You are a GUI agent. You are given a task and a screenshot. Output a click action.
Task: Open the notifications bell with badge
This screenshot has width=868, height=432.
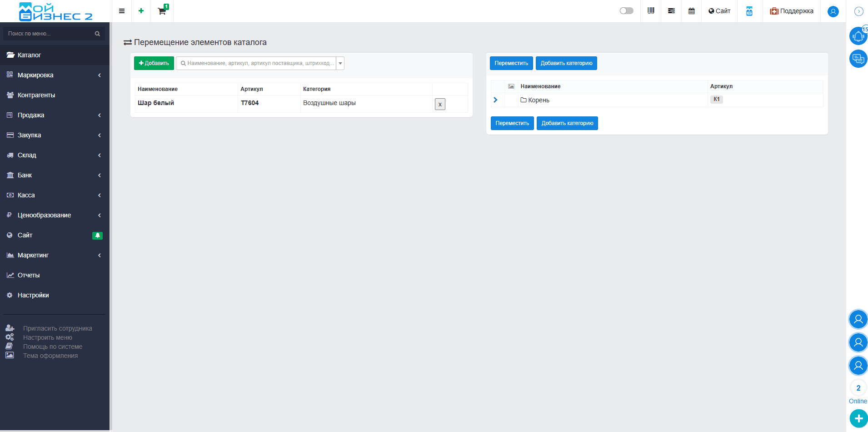tap(858, 36)
